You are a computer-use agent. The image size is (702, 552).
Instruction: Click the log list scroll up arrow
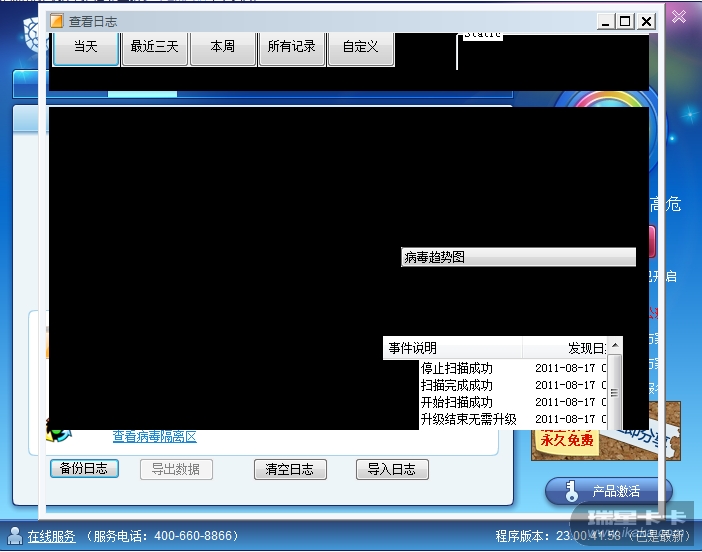coord(615,345)
